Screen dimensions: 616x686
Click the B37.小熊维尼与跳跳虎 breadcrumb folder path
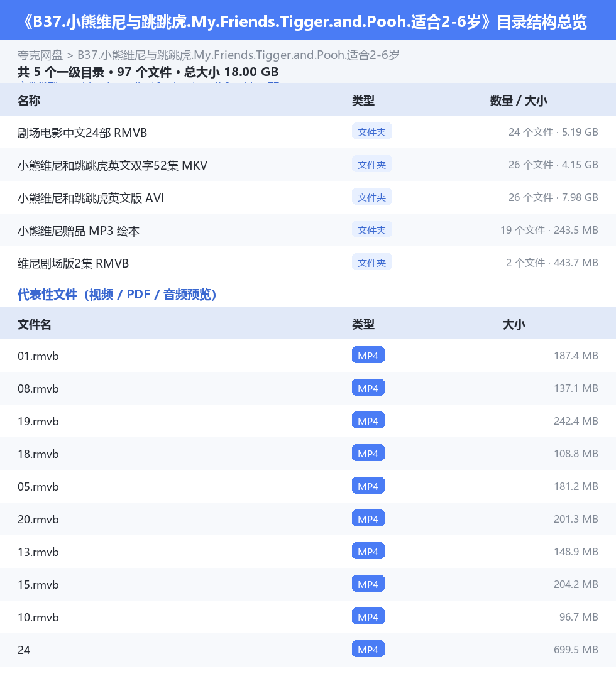pyautogui.click(x=238, y=55)
